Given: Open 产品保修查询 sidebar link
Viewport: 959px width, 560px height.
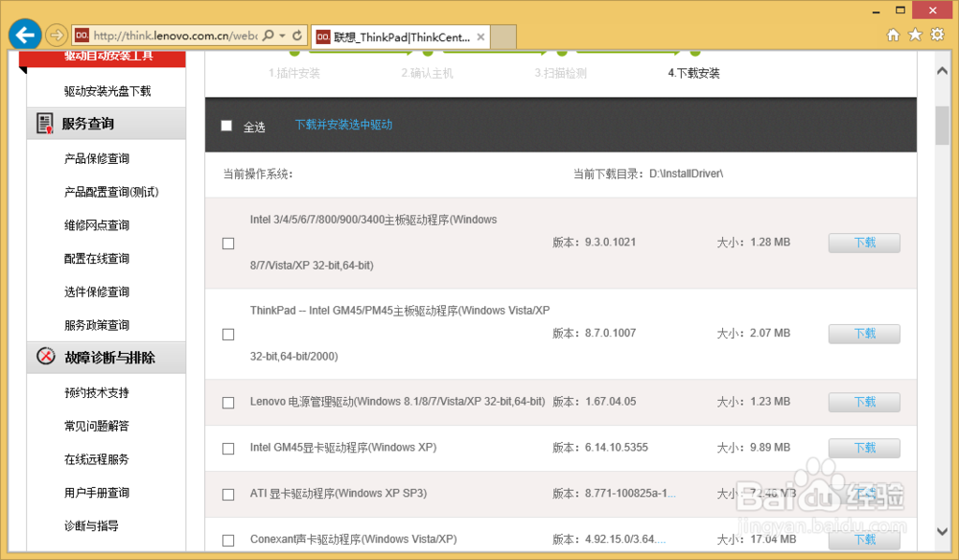Looking at the screenshot, I should point(97,158).
